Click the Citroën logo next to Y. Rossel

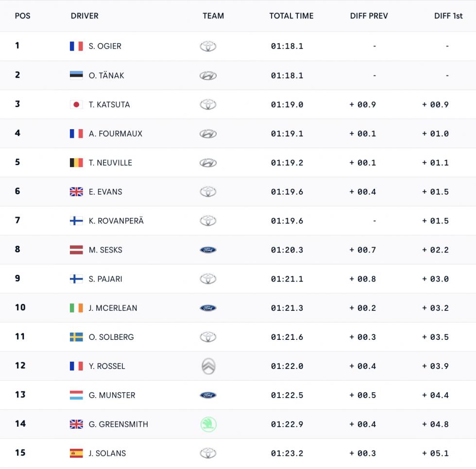coord(208,366)
